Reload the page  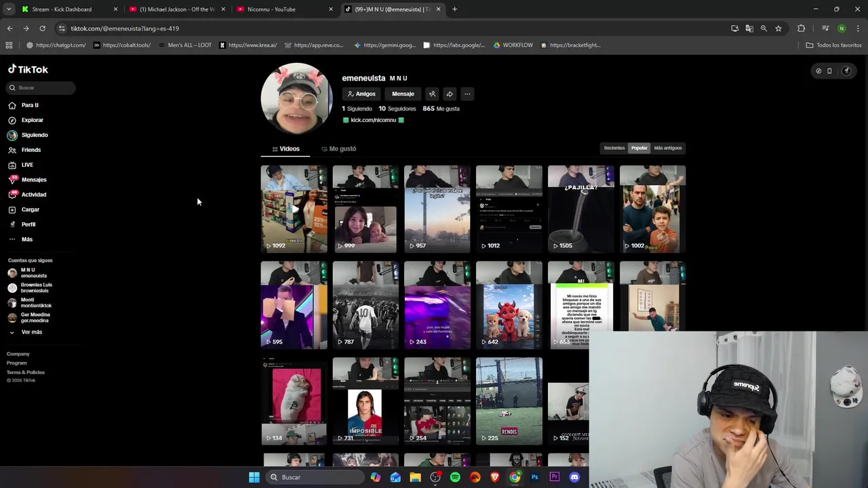(42, 28)
